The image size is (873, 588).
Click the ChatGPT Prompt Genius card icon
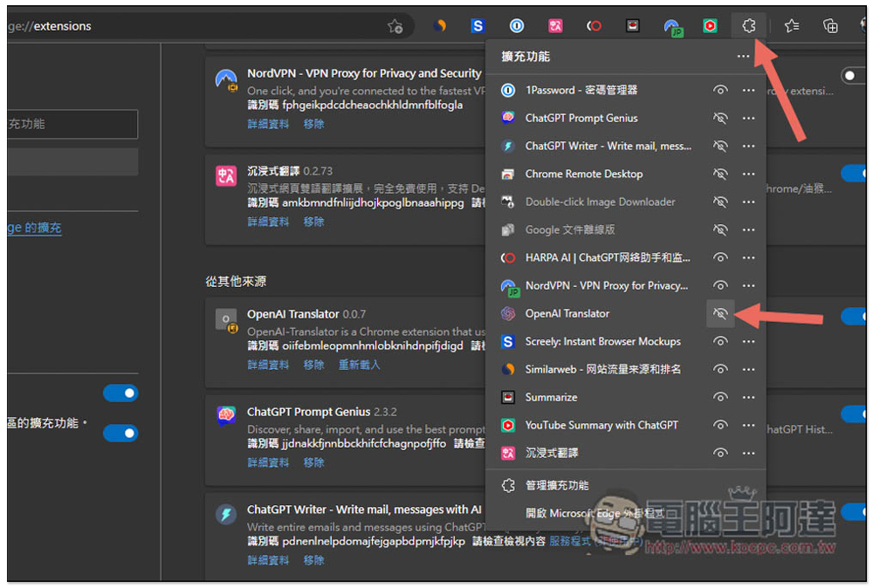pos(226,415)
